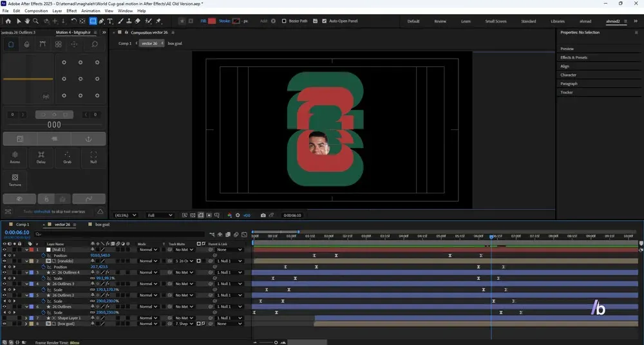Open the search icon in Motion panel
This screenshot has height=345, width=644.
(x=95, y=44)
